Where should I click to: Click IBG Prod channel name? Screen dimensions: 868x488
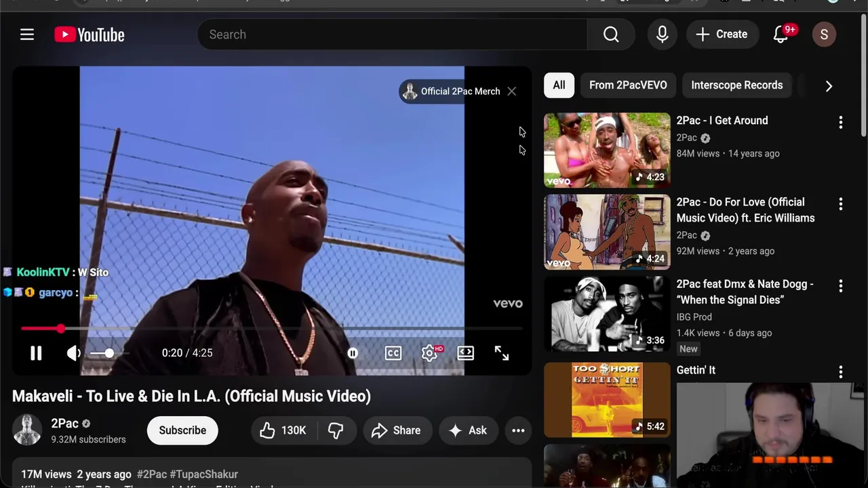(x=694, y=317)
